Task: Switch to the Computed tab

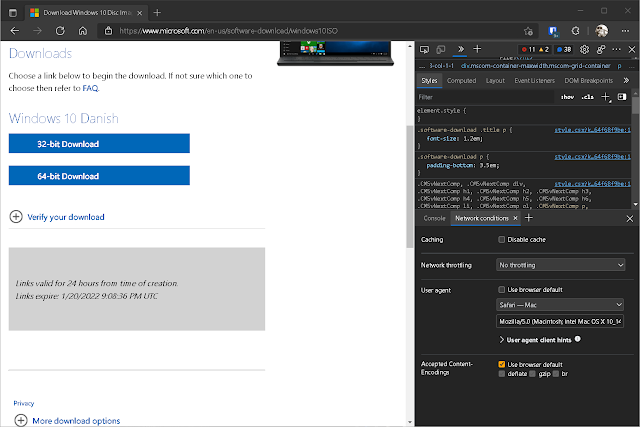Action: pos(461,81)
